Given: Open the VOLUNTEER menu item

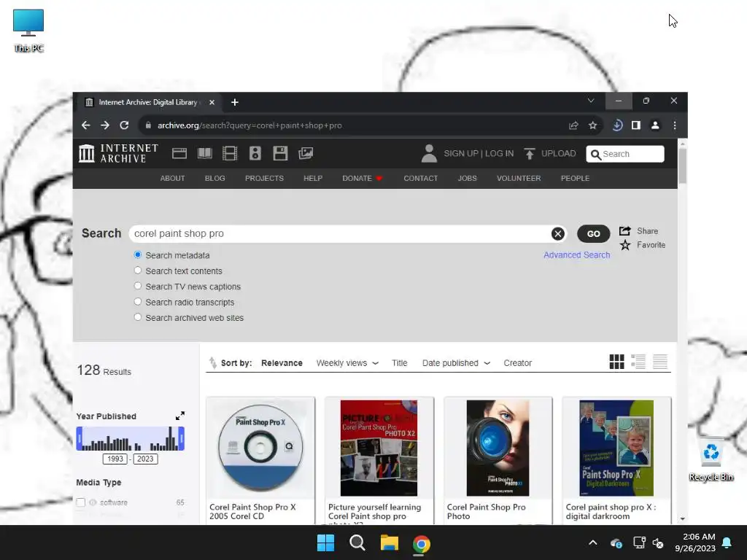Looking at the screenshot, I should coord(519,178).
